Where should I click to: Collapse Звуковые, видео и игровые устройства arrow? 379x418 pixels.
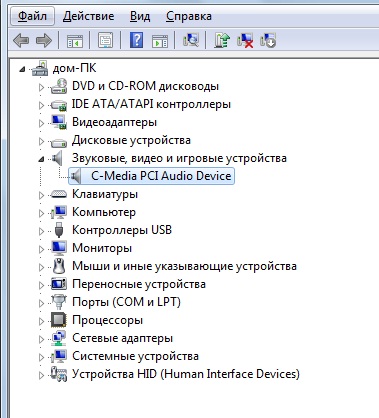pos(41,159)
